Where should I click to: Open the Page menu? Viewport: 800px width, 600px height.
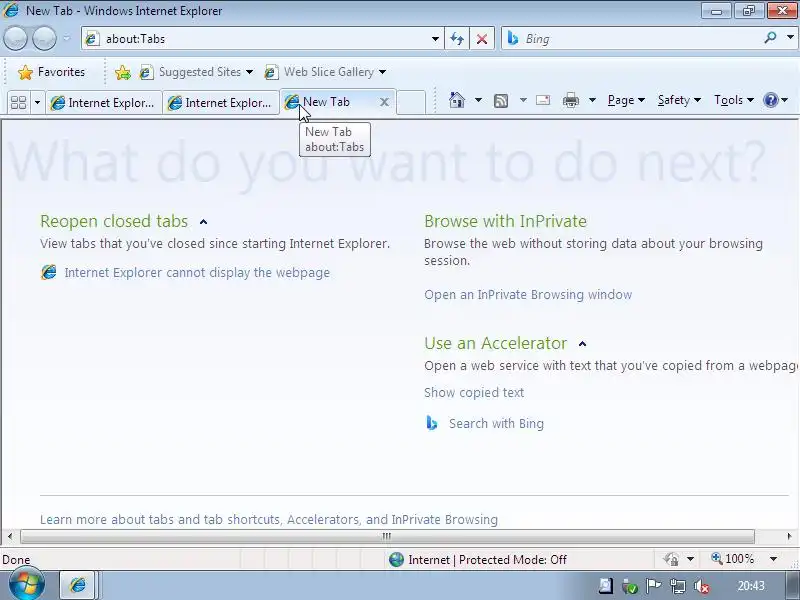point(626,100)
